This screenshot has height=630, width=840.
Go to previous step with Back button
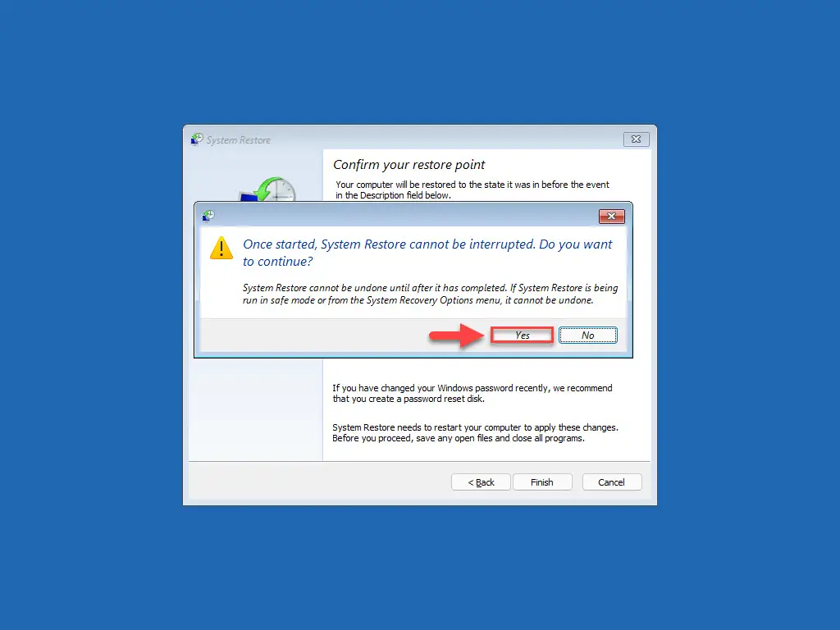481,482
